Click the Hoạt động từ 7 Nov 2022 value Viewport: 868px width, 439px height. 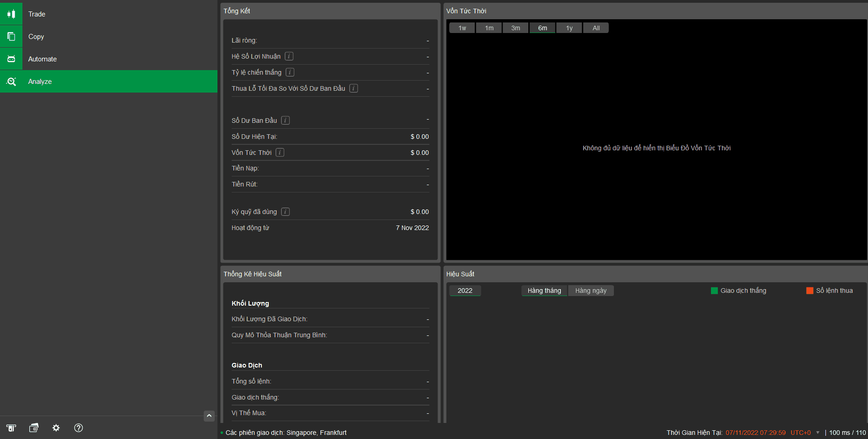pyautogui.click(x=412, y=228)
